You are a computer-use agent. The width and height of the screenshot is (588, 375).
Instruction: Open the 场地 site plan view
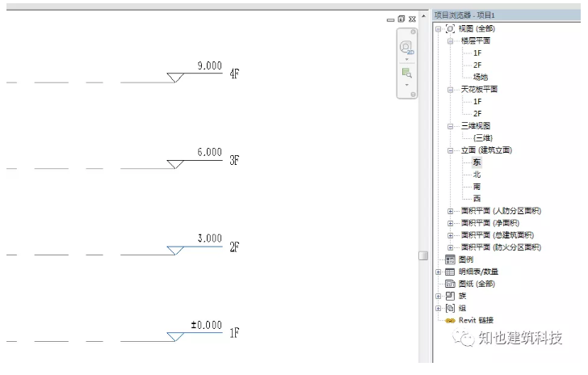click(481, 77)
